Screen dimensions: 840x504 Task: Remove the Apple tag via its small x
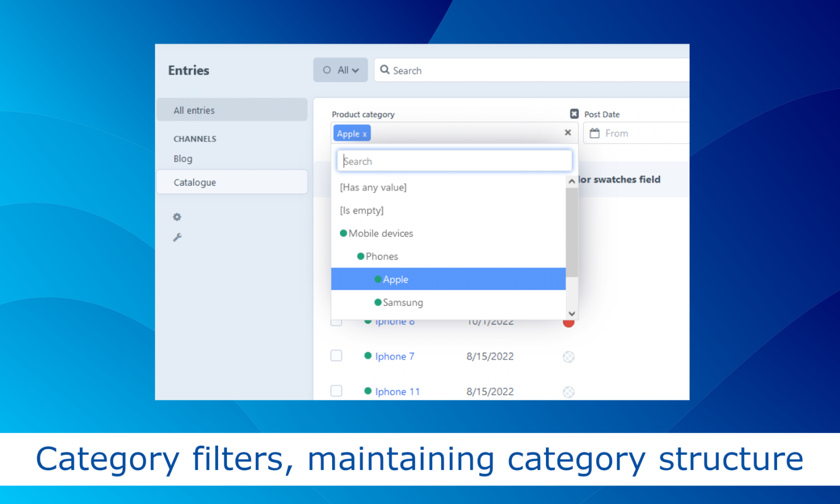364,134
